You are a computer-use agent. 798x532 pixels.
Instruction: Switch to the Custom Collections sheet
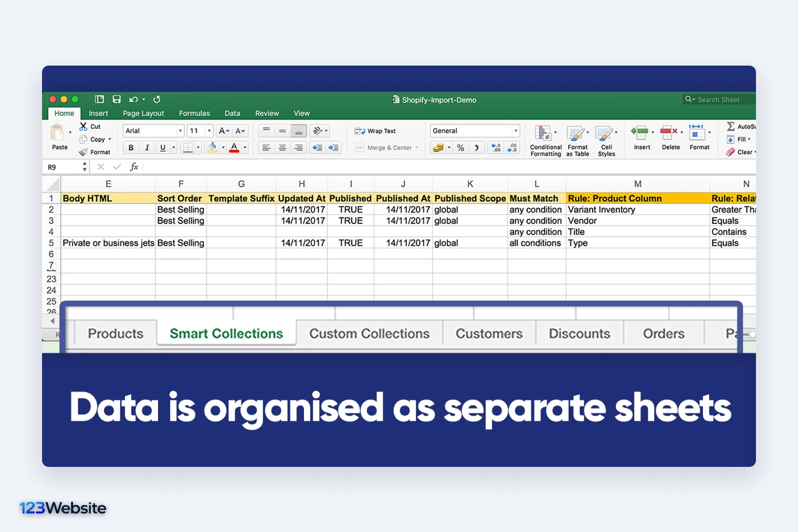(370, 334)
